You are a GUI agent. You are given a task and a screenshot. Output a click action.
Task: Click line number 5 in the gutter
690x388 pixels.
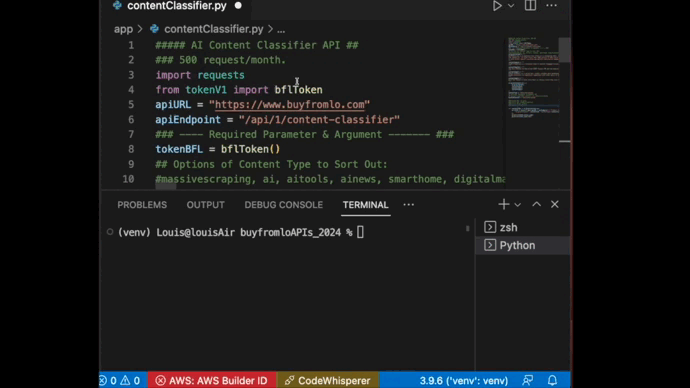131,105
